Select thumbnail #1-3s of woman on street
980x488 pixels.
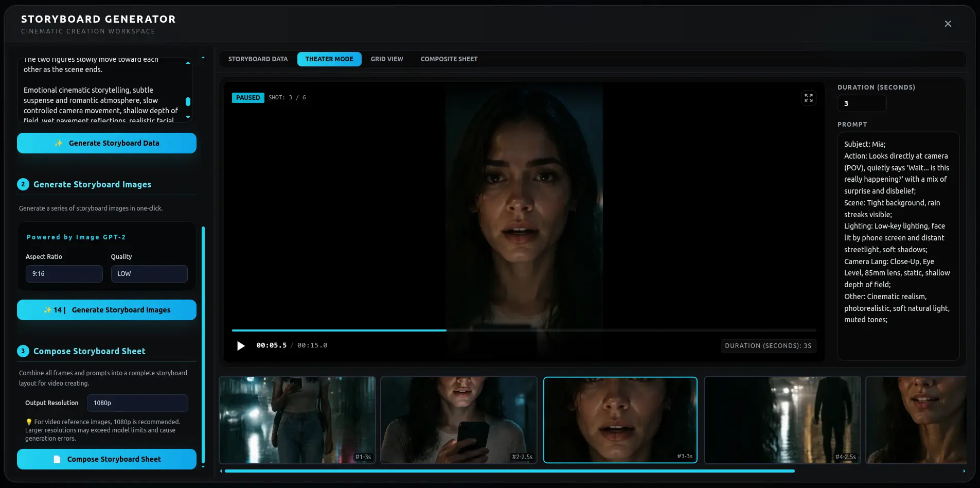coord(297,420)
